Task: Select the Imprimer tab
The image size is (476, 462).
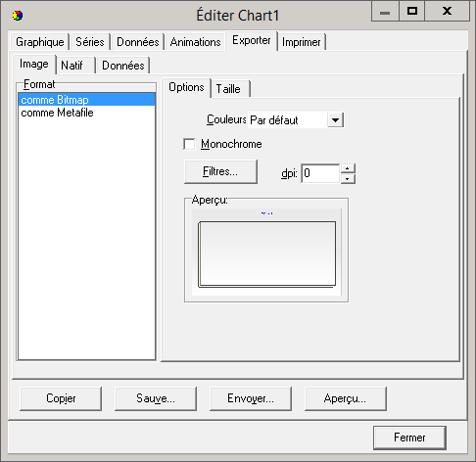Action: tap(301, 42)
